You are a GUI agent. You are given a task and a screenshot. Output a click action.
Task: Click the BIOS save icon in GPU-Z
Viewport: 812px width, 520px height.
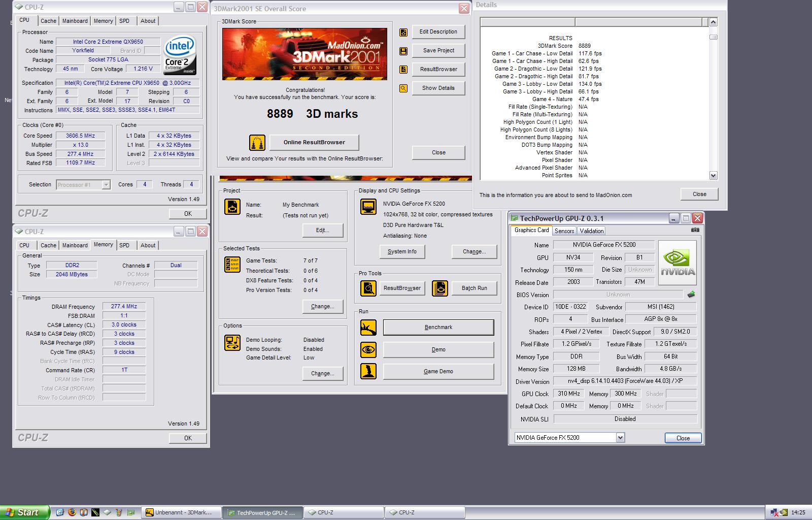coord(691,295)
